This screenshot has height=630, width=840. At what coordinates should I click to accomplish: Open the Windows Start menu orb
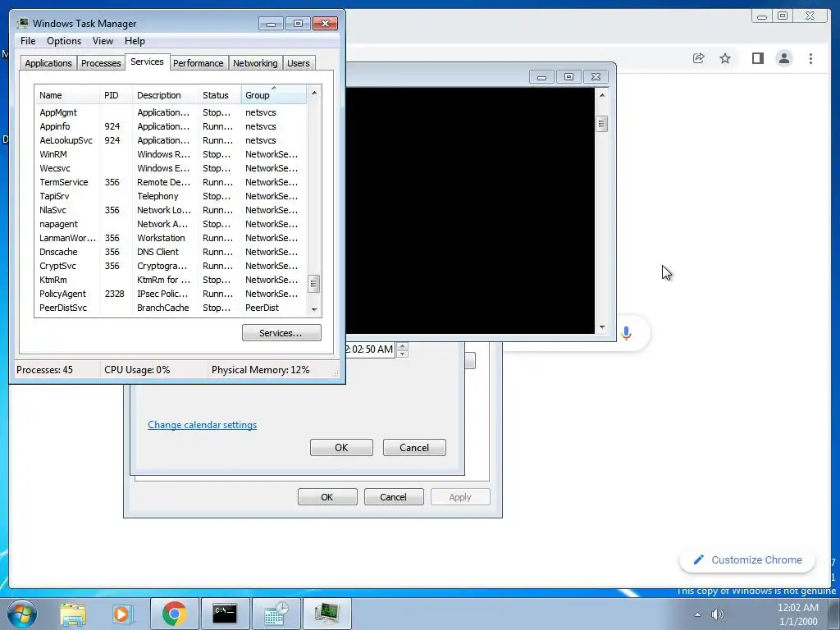pyautogui.click(x=22, y=614)
